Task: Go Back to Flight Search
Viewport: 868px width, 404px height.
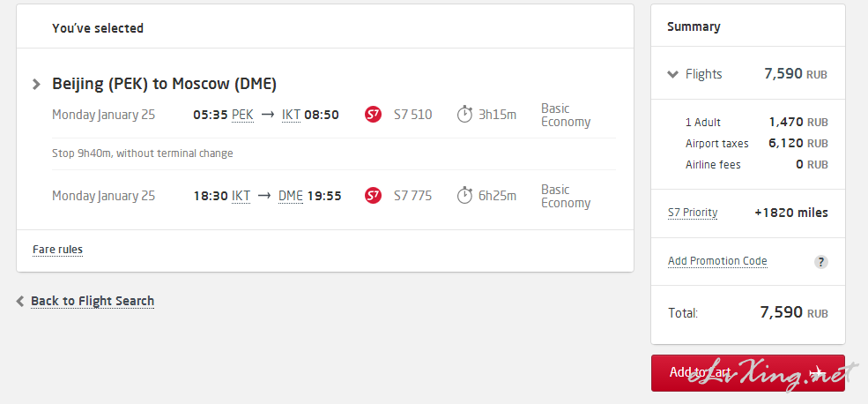Action: (93, 302)
